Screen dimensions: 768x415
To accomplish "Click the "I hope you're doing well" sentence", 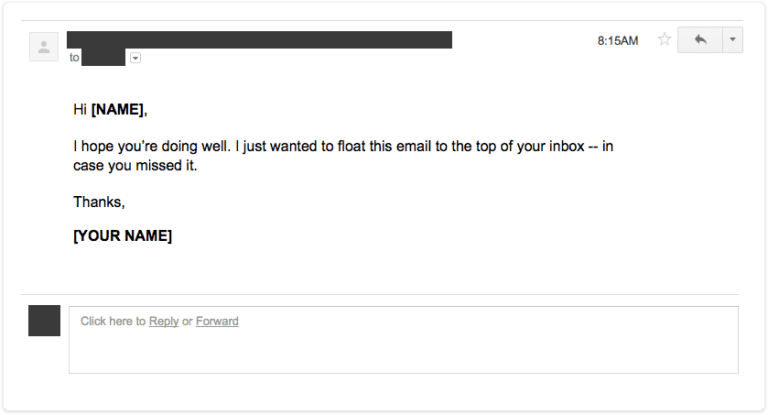I will pyautogui.click(x=160, y=147).
